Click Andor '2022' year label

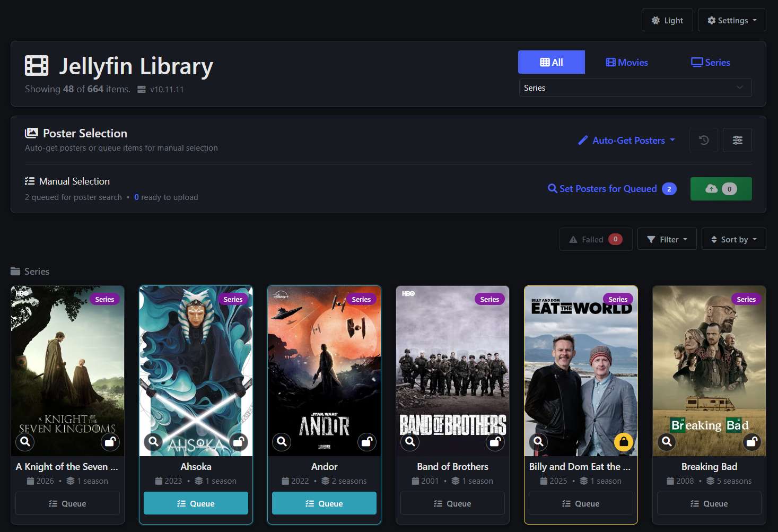tap(295, 481)
